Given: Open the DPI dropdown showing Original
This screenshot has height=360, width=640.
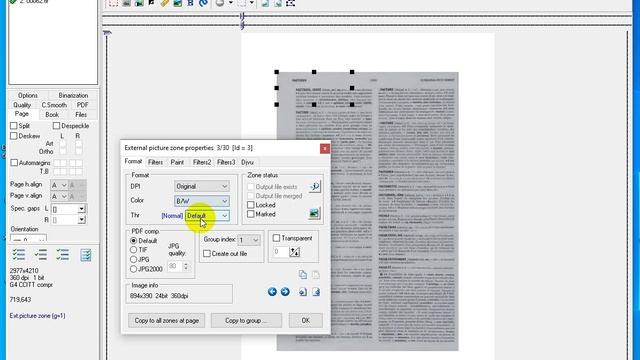Looking at the screenshot, I should (202, 186).
